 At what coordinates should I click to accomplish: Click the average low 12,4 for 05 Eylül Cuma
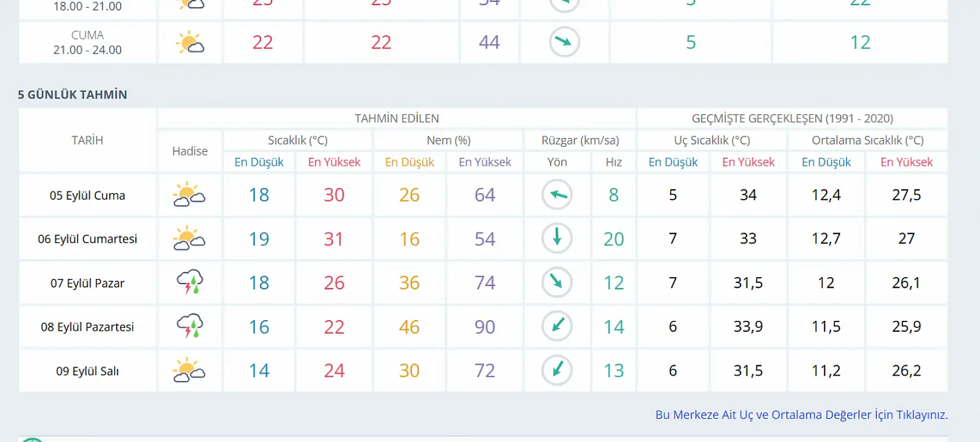pos(826,195)
